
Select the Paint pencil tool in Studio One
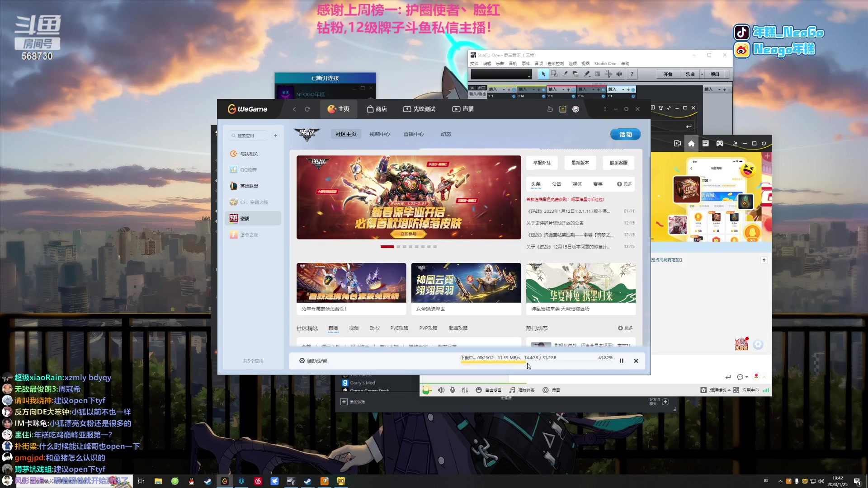click(x=587, y=74)
